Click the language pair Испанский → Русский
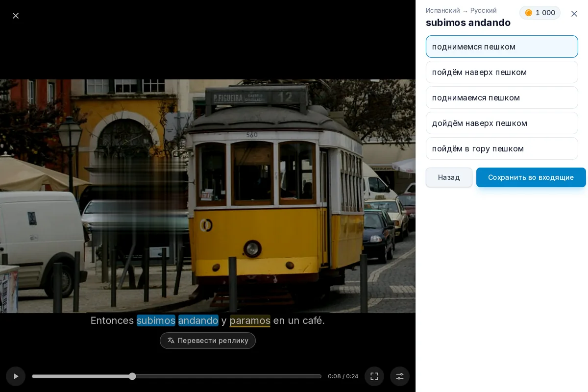Image resolution: width=588 pixels, height=392 pixels. tap(461, 10)
